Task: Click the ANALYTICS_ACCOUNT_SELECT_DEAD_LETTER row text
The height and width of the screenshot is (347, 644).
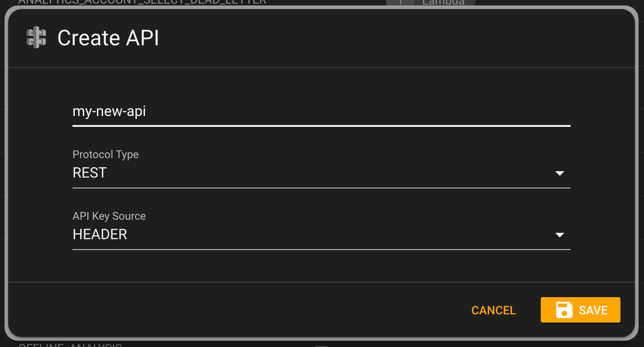Action: click(142, 2)
